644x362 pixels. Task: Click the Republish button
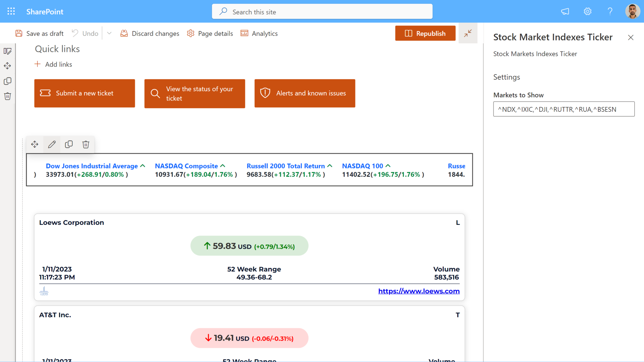[425, 33]
